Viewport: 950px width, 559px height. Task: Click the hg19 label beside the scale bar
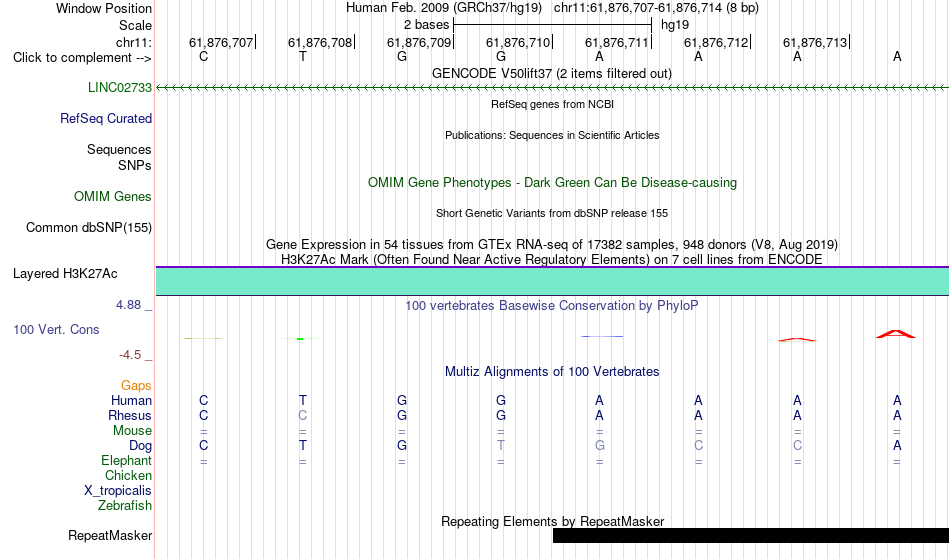tap(675, 25)
